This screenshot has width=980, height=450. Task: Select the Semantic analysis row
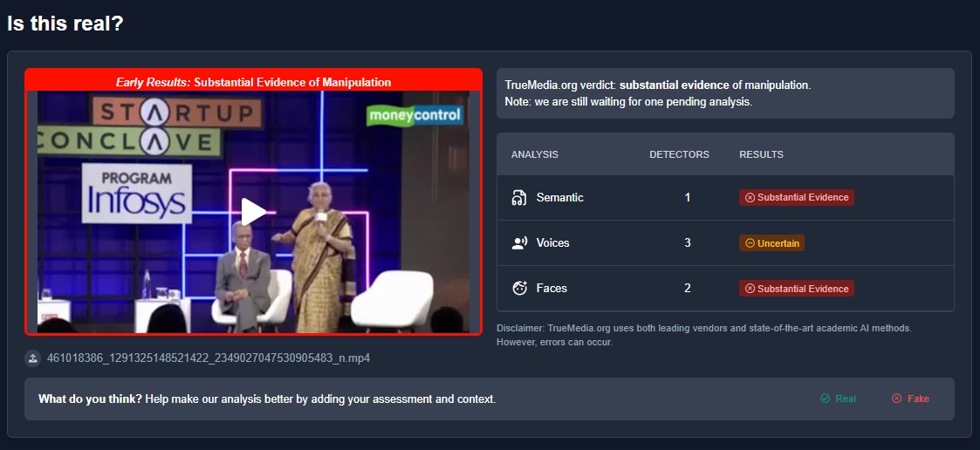[726, 197]
